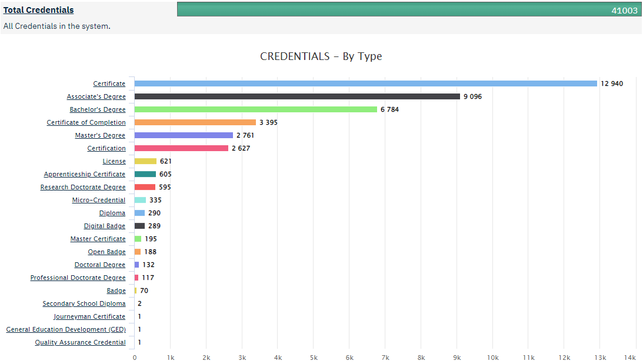Select the Bachelor's Degree link

(x=98, y=109)
